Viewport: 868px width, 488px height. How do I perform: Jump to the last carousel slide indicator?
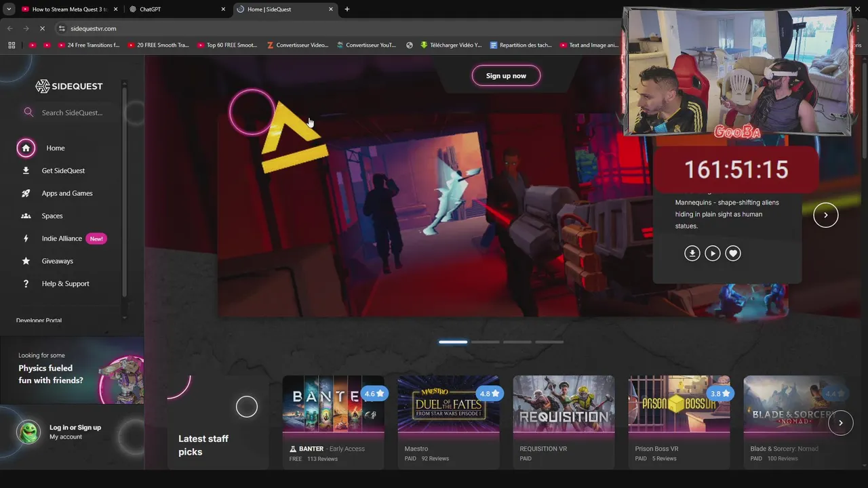(549, 342)
